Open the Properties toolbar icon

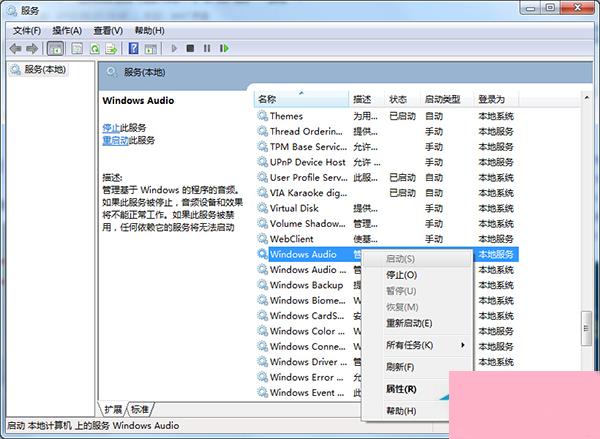click(x=77, y=49)
